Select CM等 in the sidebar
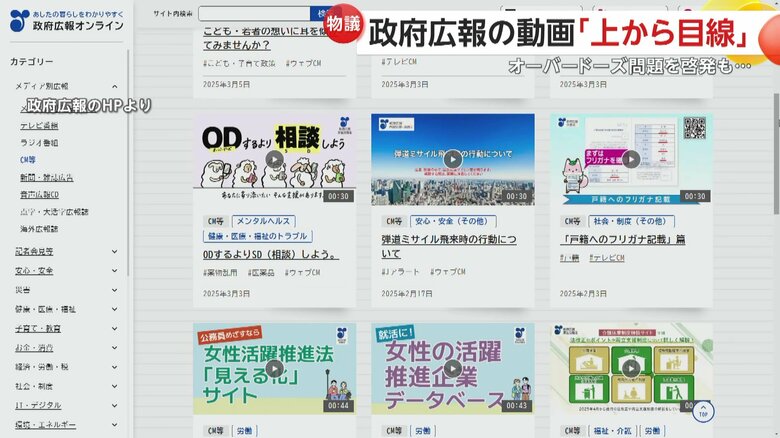This screenshot has height=438, width=780. point(28,159)
